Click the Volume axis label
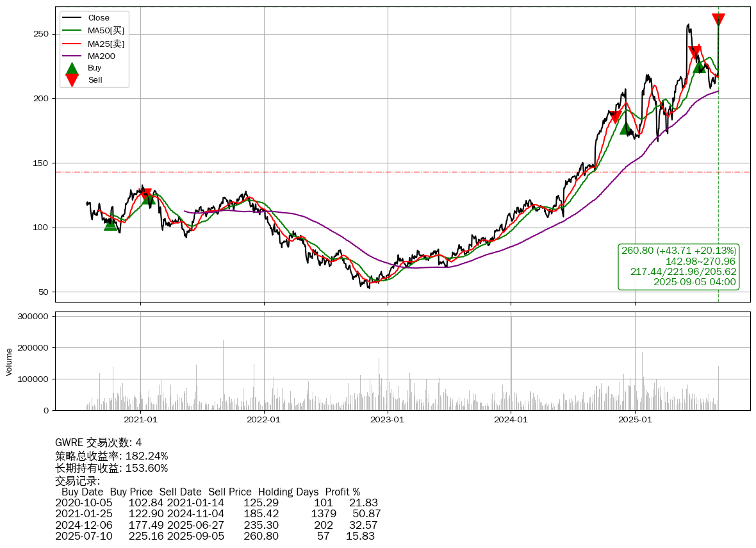The width and height of the screenshot is (756, 548). point(9,361)
